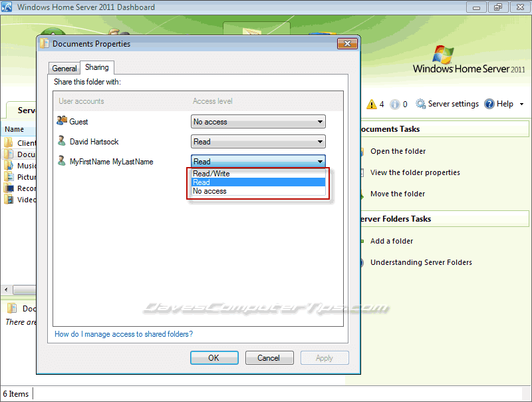The image size is (532, 402).
Task: Click David Hartsock user icon
Action: pos(61,140)
